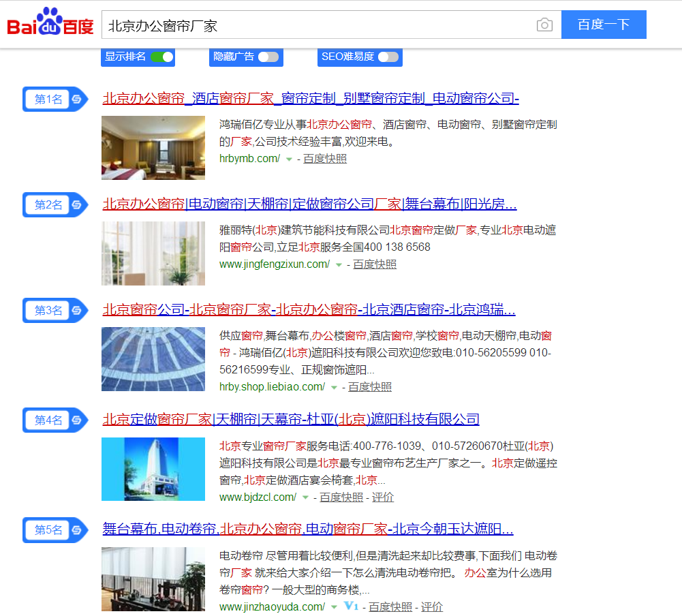Click the swirl icon beside rank 第1名
This screenshot has height=616, width=682.
(x=76, y=99)
